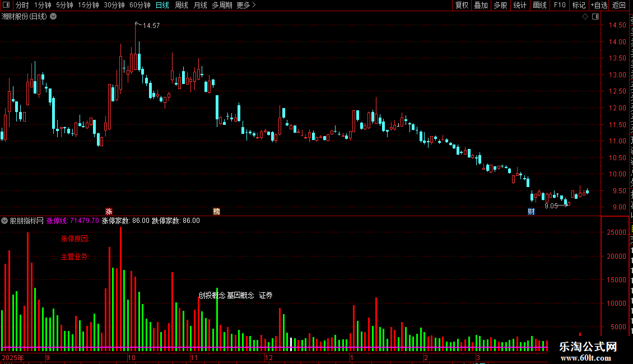Viewport: 633px width, 364px height.
Task: Select the 30分钟 period tab
Action: point(114,5)
